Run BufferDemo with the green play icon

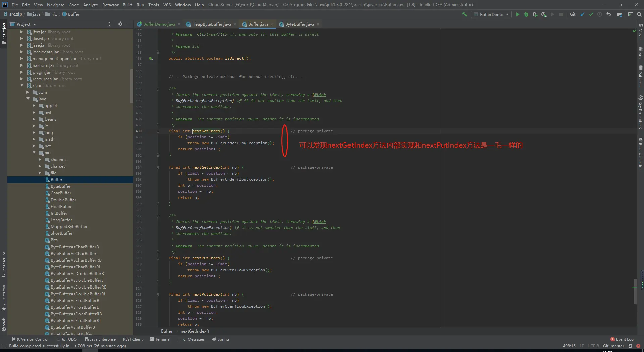pyautogui.click(x=518, y=14)
